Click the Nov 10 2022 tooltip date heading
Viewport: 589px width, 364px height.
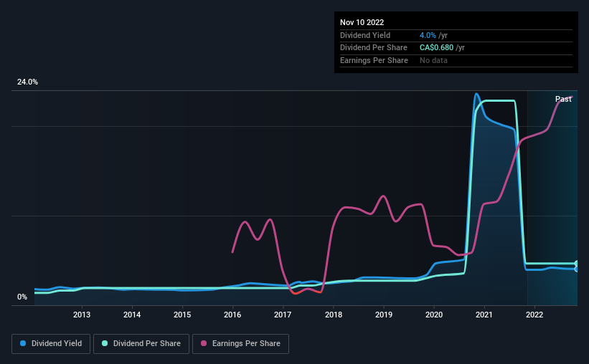[362, 22]
